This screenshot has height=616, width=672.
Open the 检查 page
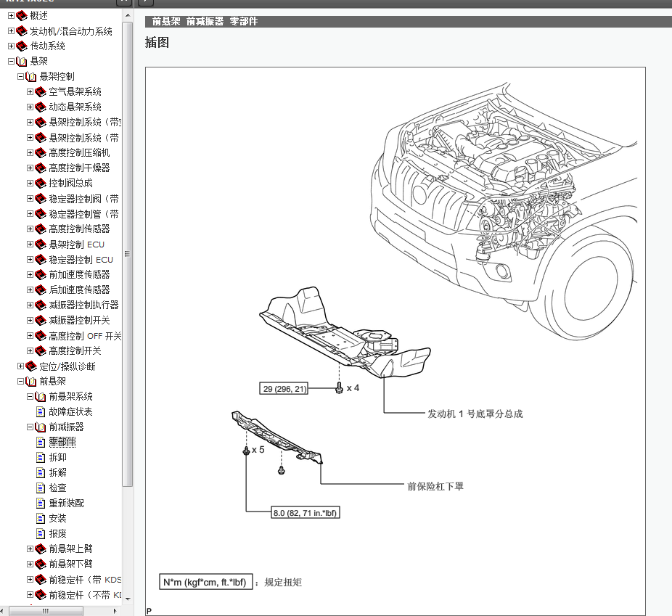[57, 488]
